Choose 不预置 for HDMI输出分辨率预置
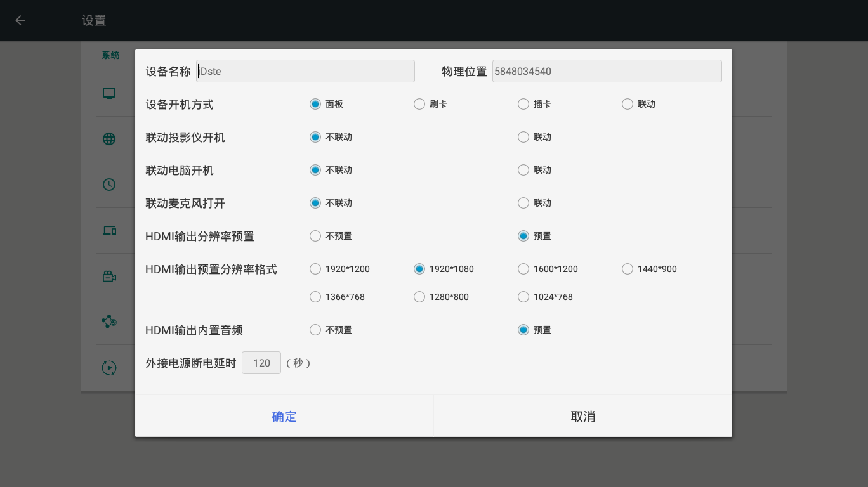 point(315,236)
